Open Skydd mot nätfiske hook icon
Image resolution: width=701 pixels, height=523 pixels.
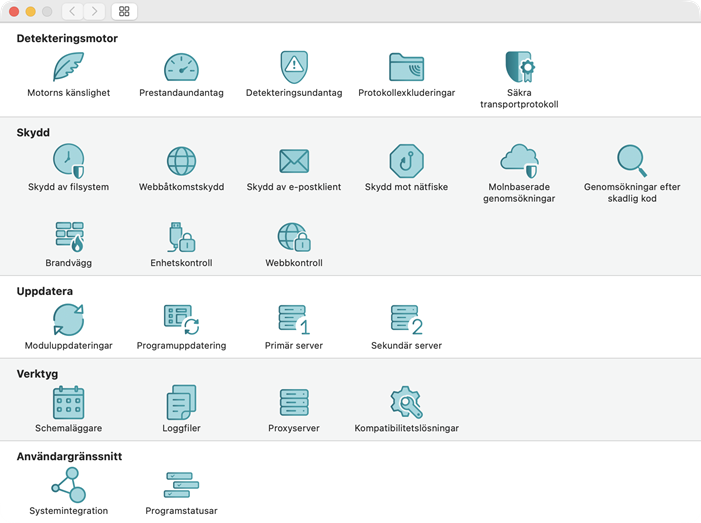[406, 161]
